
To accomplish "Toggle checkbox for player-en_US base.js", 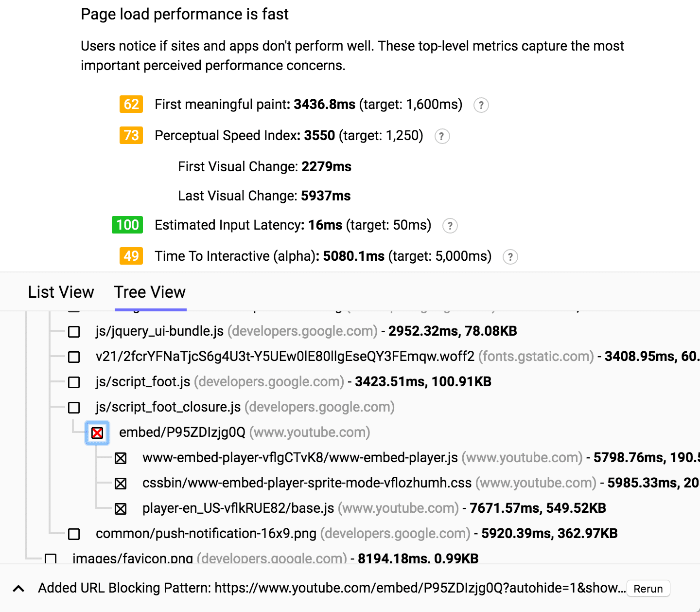I will coord(121,509).
